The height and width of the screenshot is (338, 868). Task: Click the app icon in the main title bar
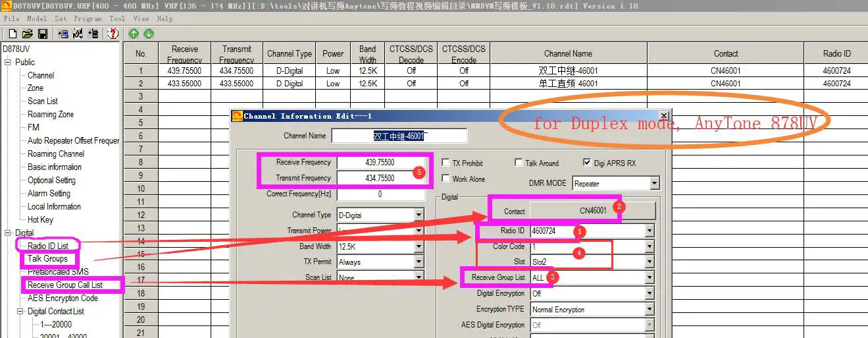coord(5,6)
